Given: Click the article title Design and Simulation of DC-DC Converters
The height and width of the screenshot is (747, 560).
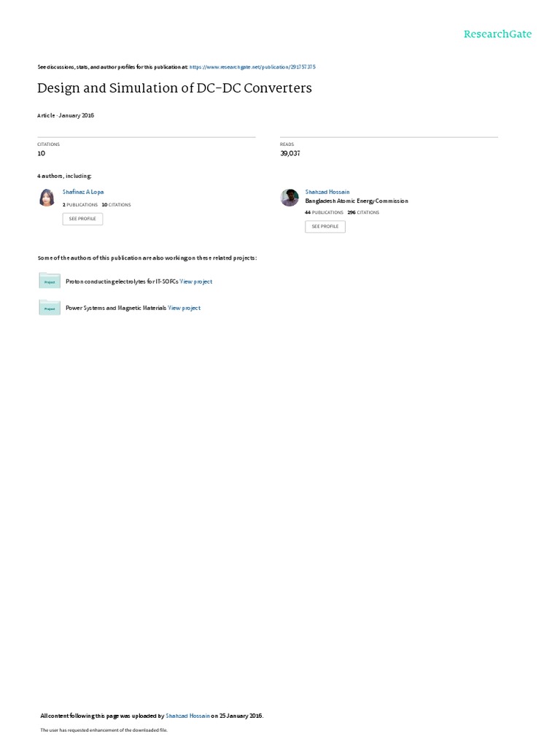Looking at the screenshot, I should (174, 88).
